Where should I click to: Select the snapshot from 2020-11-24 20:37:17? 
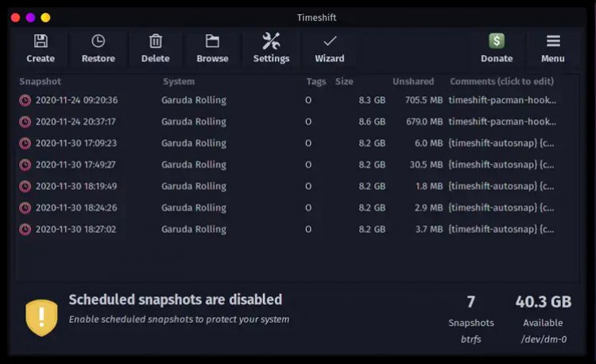[x=76, y=122]
